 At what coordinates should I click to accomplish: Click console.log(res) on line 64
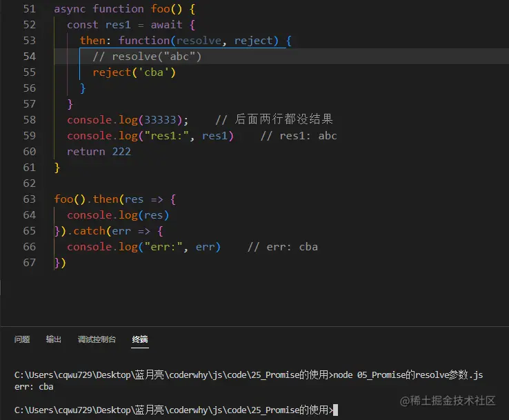coord(118,215)
